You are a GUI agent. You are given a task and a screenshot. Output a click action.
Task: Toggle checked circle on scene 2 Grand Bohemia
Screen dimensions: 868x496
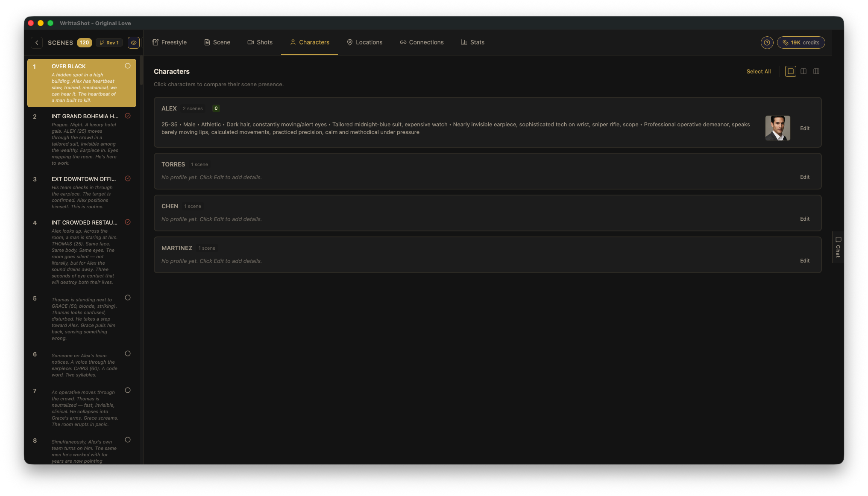(x=128, y=116)
